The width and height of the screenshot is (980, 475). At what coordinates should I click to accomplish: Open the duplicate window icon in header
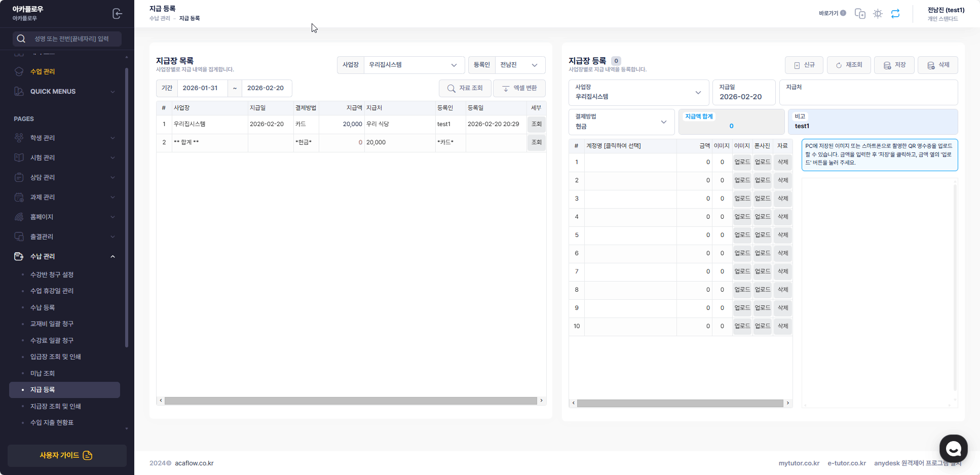pyautogui.click(x=860, y=14)
